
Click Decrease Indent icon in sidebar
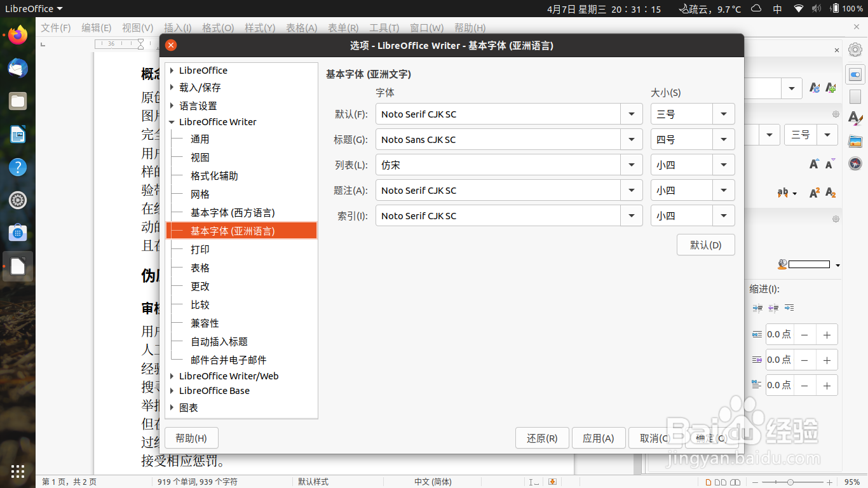[773, 308]
